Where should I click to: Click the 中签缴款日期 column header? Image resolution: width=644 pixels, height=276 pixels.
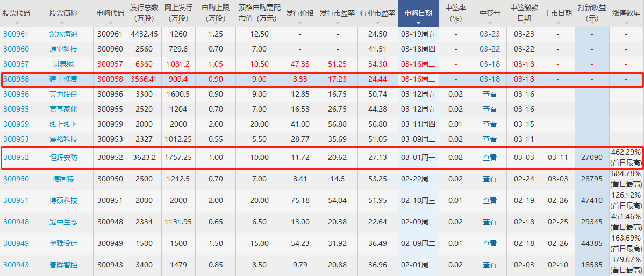coord(524,13)
